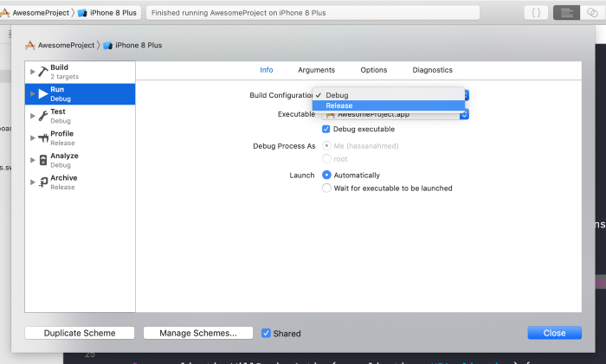Image resolution: width=606 pixels, height=364 pixels.
Task: Select the assistant editor overlapping-circles button
Action: pyautogui.click(x=592, y=13)
